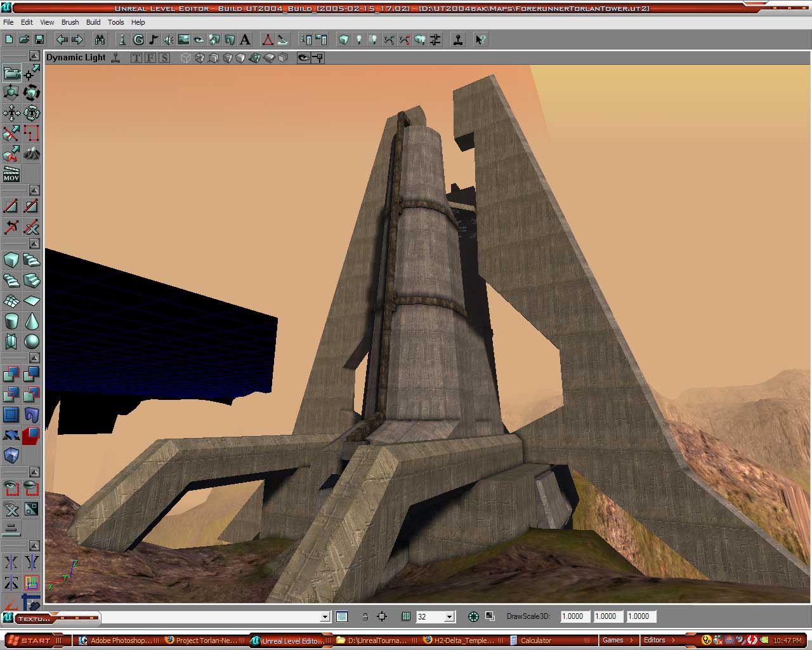Click the Undo left-arrow icon

click(62, 39)
